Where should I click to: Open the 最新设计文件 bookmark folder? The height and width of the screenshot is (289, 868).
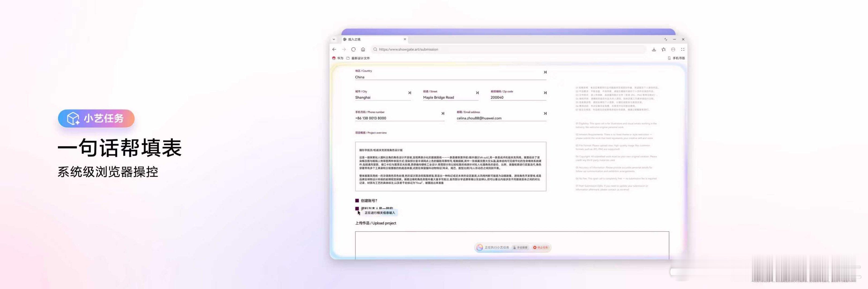(x=358, y=58)
